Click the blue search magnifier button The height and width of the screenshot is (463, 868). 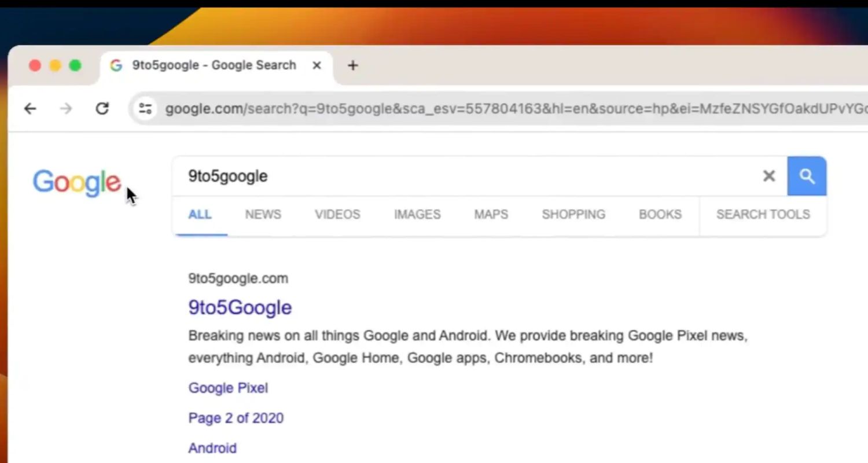[807, 176]
